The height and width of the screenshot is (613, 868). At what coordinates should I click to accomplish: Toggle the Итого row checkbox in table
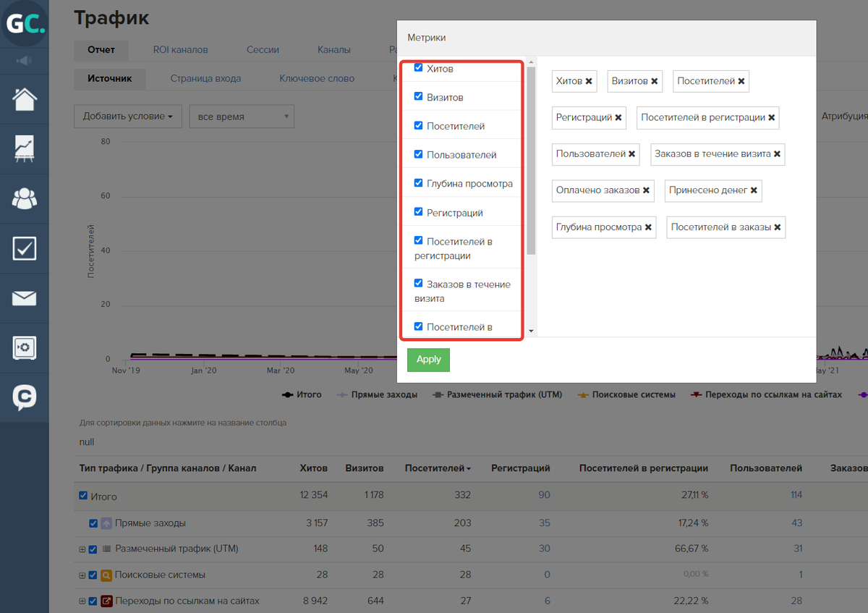point(83,496)
